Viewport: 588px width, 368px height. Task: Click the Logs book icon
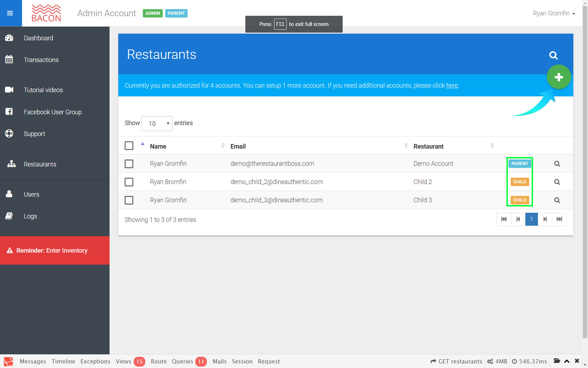[x=9, y=216]
